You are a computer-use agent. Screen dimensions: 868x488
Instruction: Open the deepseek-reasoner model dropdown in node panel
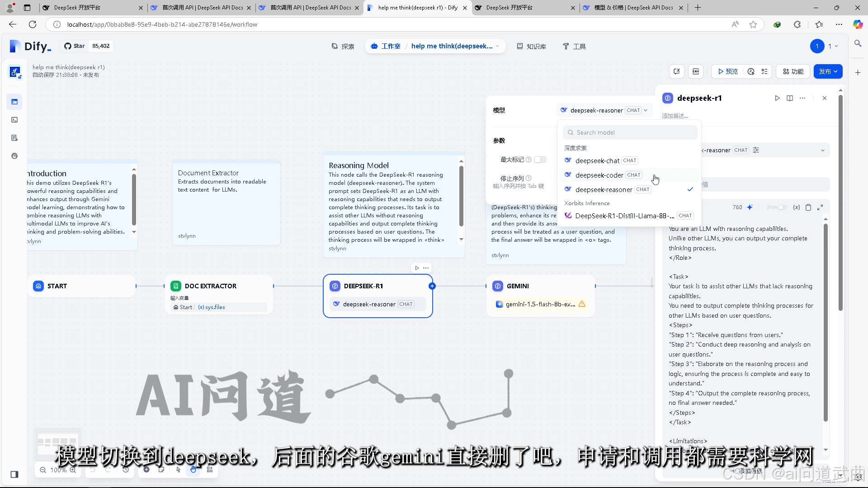coord(823,150)
